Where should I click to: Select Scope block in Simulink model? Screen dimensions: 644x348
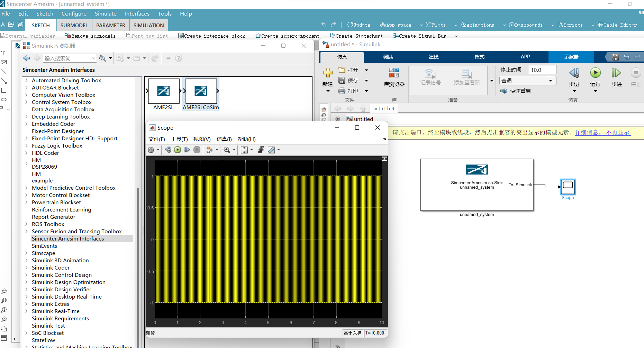tap(568, 187)
